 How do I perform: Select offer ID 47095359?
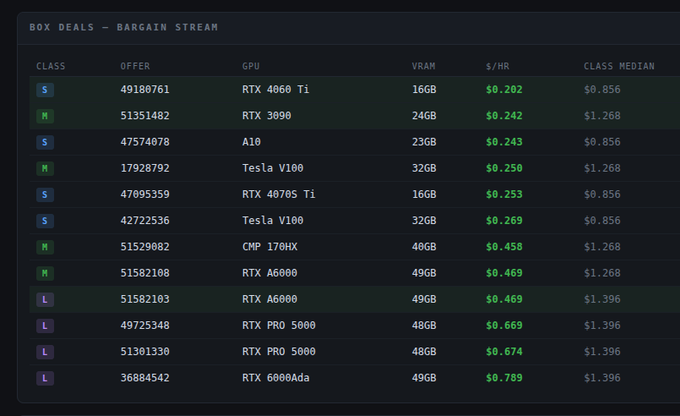[x=145, y=194]
